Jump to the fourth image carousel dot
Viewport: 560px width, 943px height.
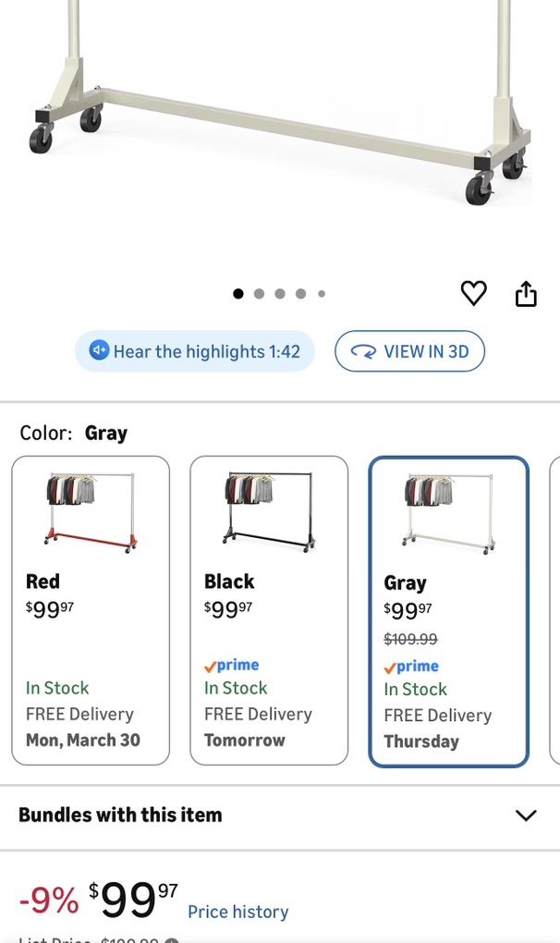click(300, 294)
